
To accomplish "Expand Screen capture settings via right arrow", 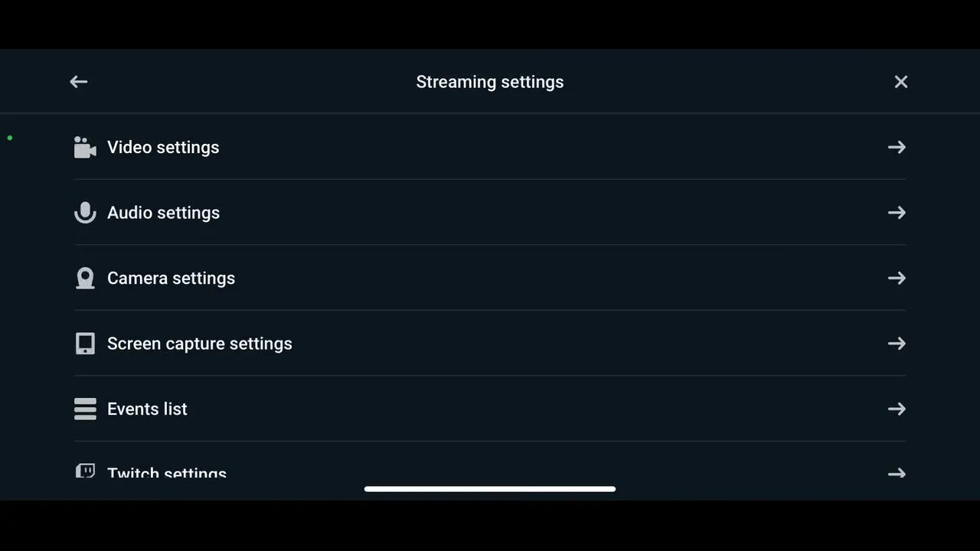I will pos(897,344).
